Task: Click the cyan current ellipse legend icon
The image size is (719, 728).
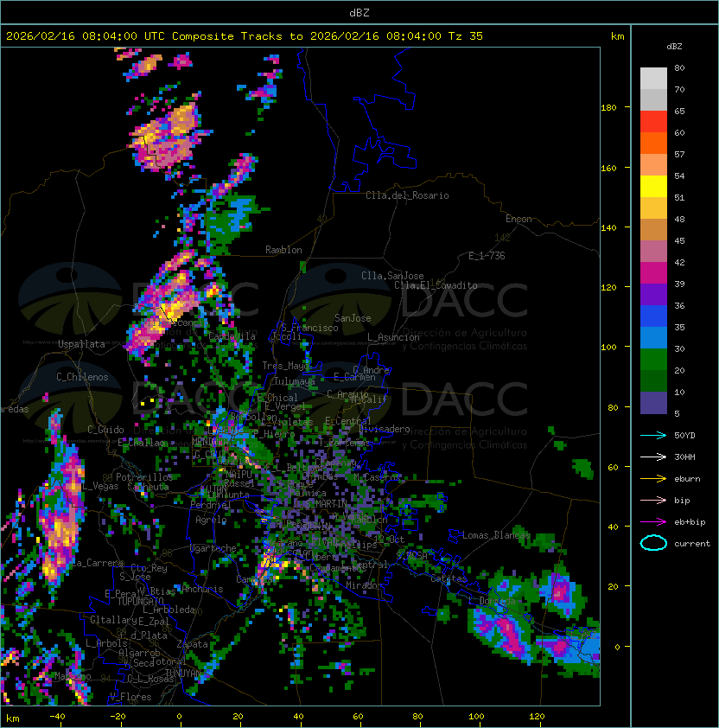Action: pos(653,543)
